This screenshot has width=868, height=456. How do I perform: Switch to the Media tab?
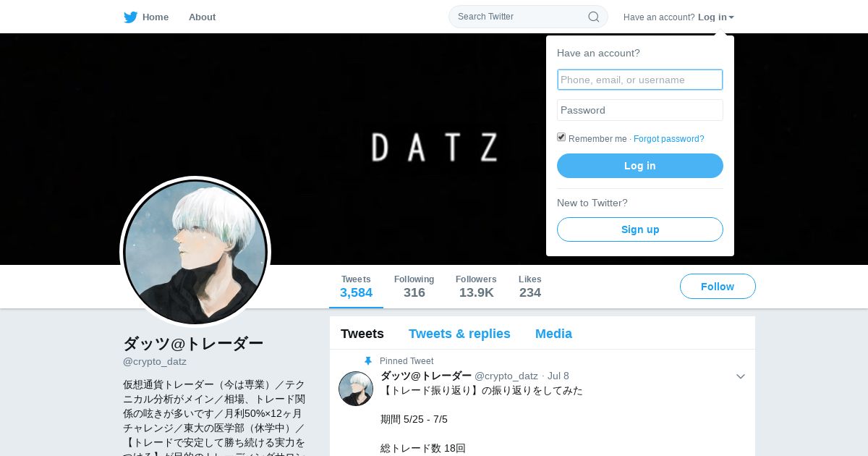coord(553,334)
